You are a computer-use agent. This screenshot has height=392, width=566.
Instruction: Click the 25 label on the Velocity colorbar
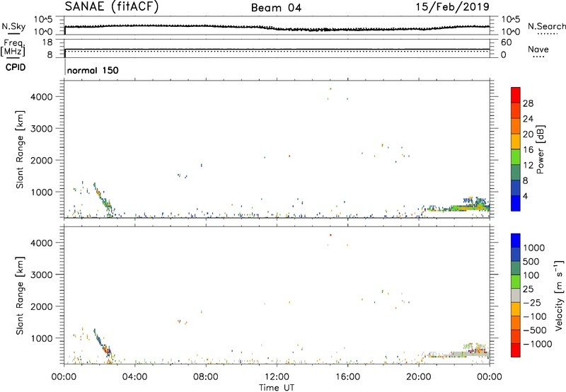pos(529,289)
